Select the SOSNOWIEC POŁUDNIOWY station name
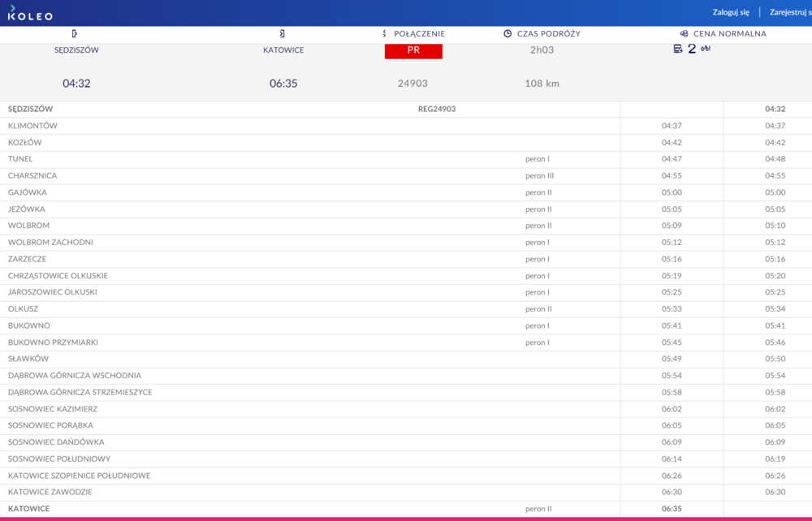Image resolution: width=812 pixels, height=521 pixels. 59,459
